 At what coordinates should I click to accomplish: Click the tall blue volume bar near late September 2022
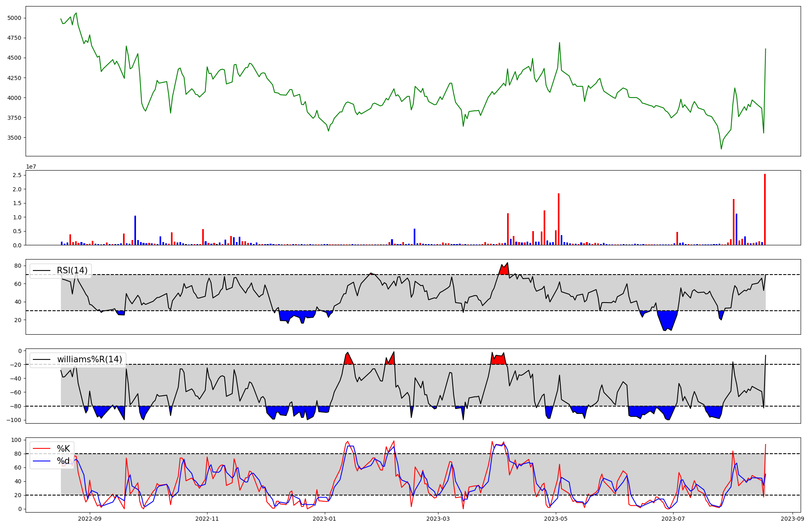pos(135,230)
